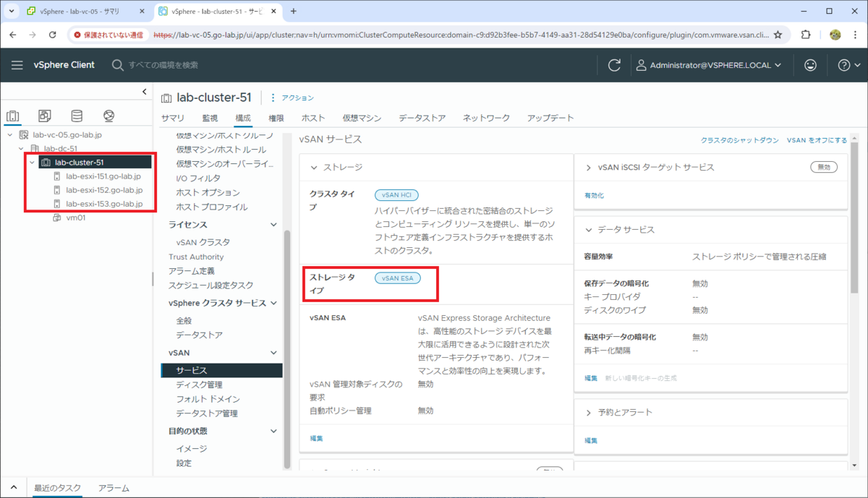Collapse the 目的の状態 section

point(273,431)
